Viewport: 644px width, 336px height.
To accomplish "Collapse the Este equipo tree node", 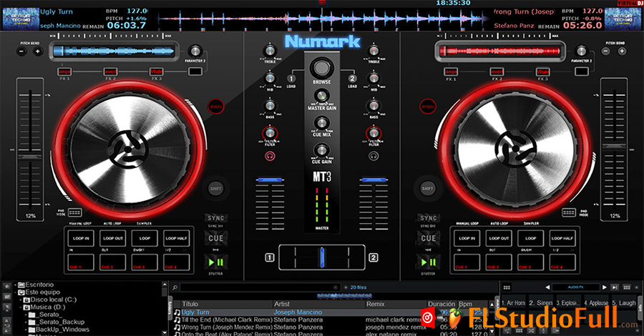I will (x=15, y=292).
